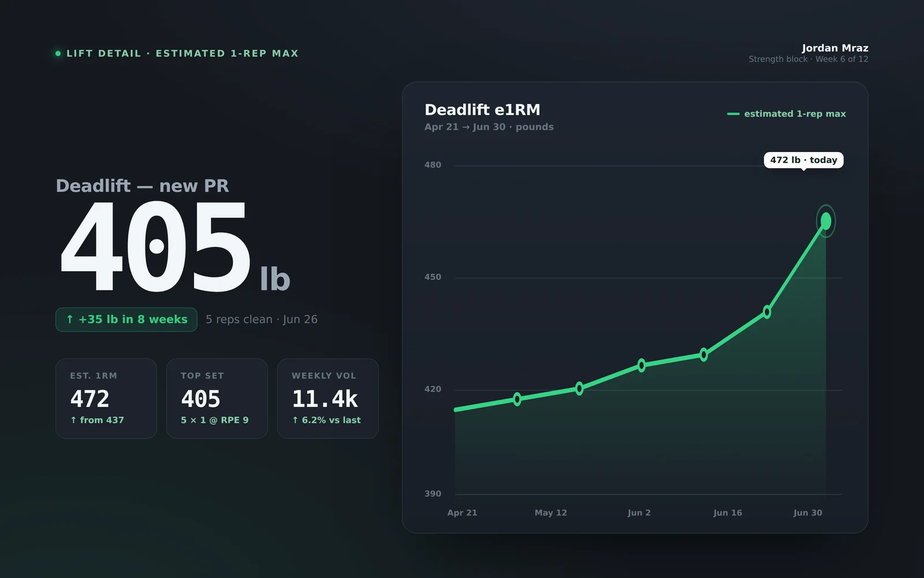Click 'Strength block · Week 6 of 12'
Screen dimensions: 924x578
(808, 59)
